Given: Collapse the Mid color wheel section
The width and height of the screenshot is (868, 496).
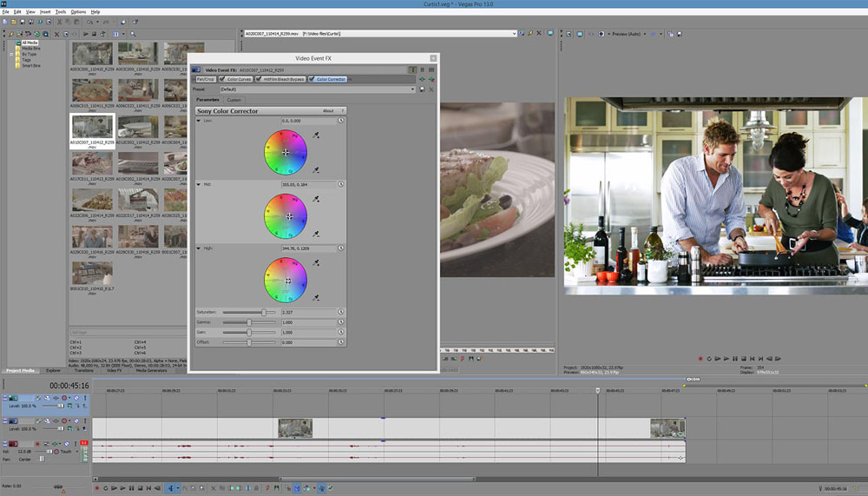Looking at the screenshot, I should [x=199, y=184].
